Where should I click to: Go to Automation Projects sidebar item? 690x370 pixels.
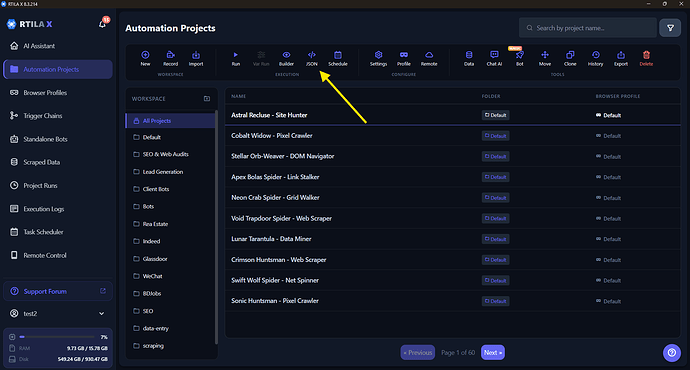[58, 70]
